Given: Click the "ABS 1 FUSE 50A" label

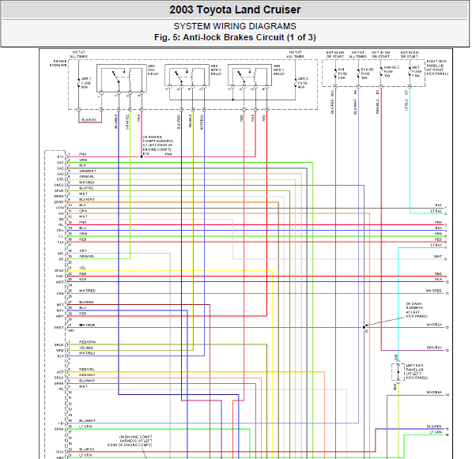Looking at the screenshot, I should click(x=86, y=83).
